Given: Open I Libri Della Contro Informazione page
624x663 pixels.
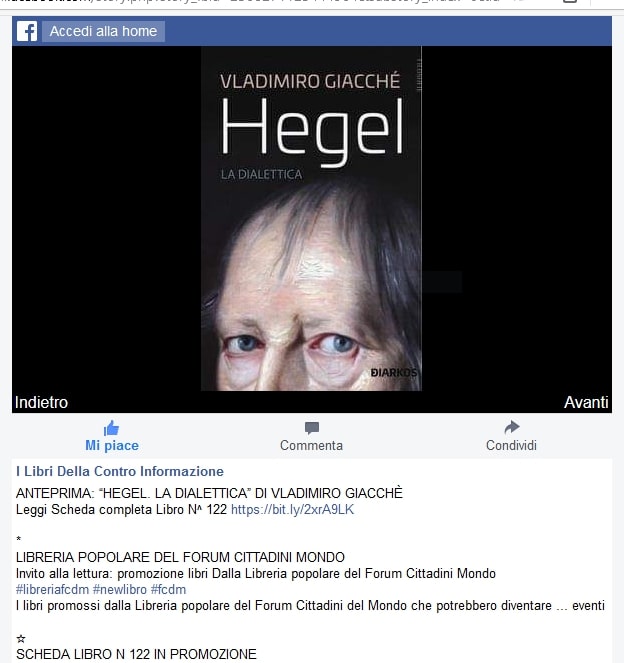Looking at the screenshot, I should pos(120,471).
